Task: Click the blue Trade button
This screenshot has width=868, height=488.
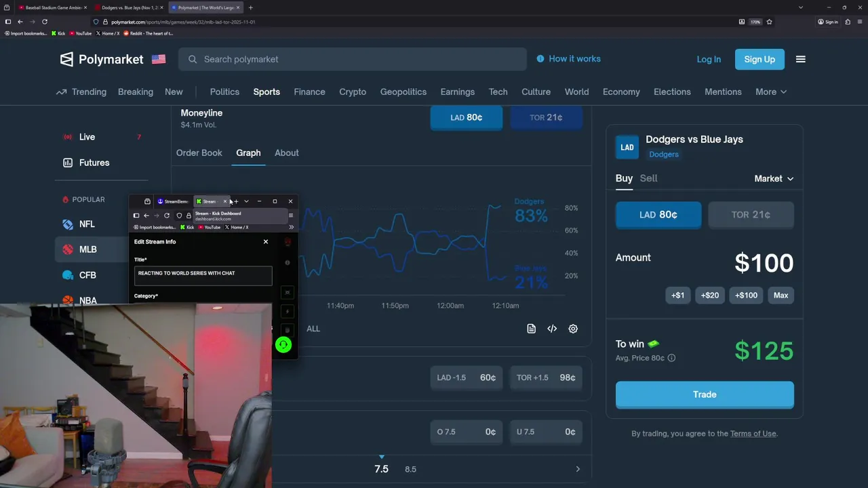Action: [x=705, y=394]
